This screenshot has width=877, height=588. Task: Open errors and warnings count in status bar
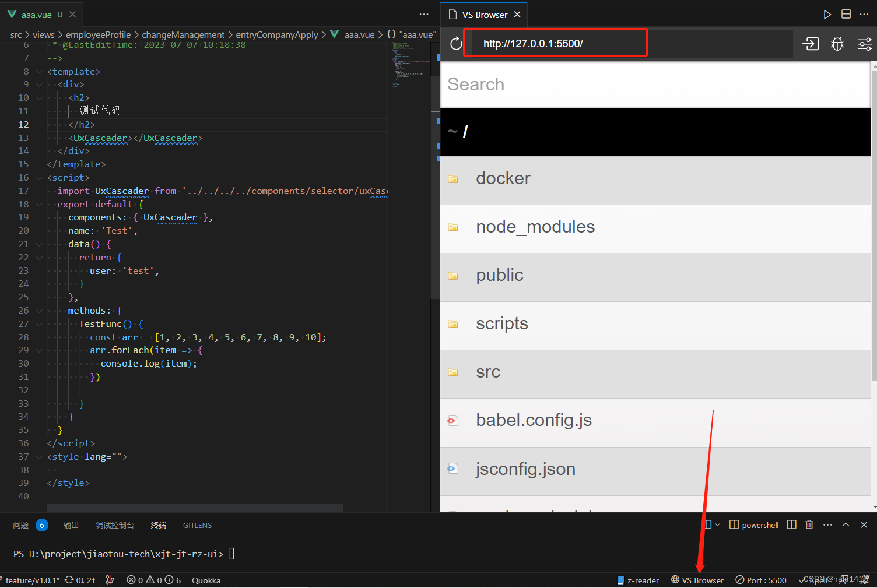pyautogui.click(x=154, y=580)
